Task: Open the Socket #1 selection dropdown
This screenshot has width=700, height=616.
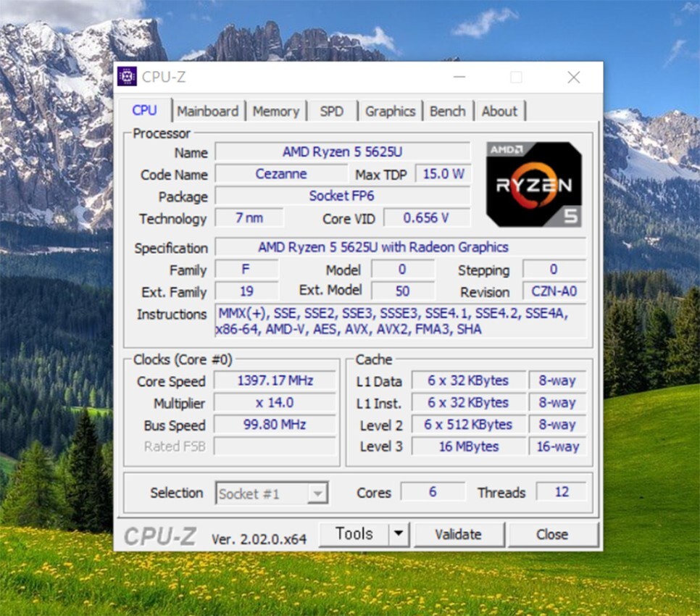Action: pos(272,494)
